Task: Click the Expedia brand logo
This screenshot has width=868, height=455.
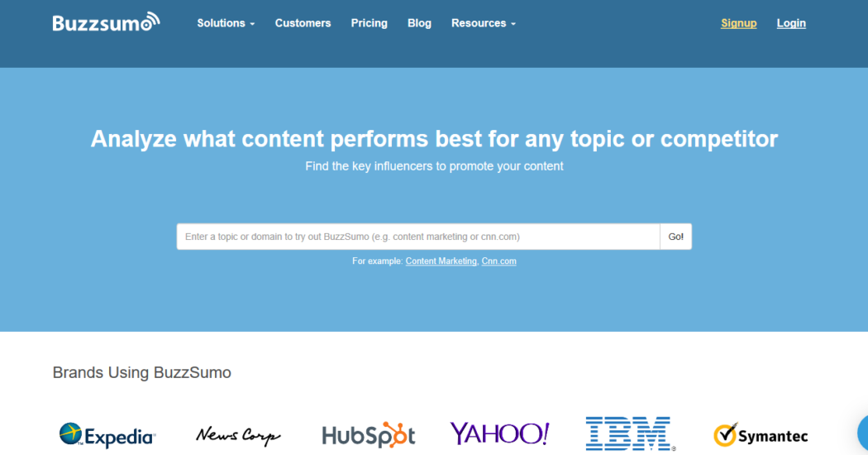Action: tap(107, 435)
